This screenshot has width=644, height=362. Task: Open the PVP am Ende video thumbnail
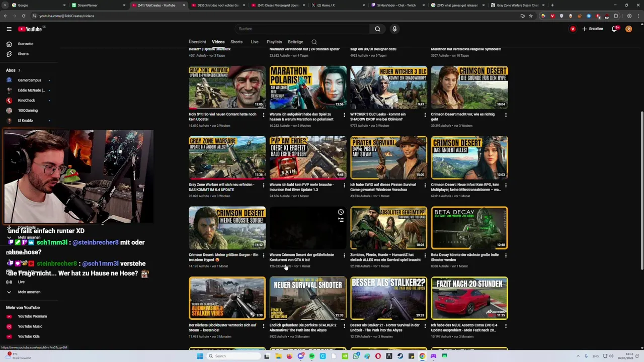coord(308,158)
